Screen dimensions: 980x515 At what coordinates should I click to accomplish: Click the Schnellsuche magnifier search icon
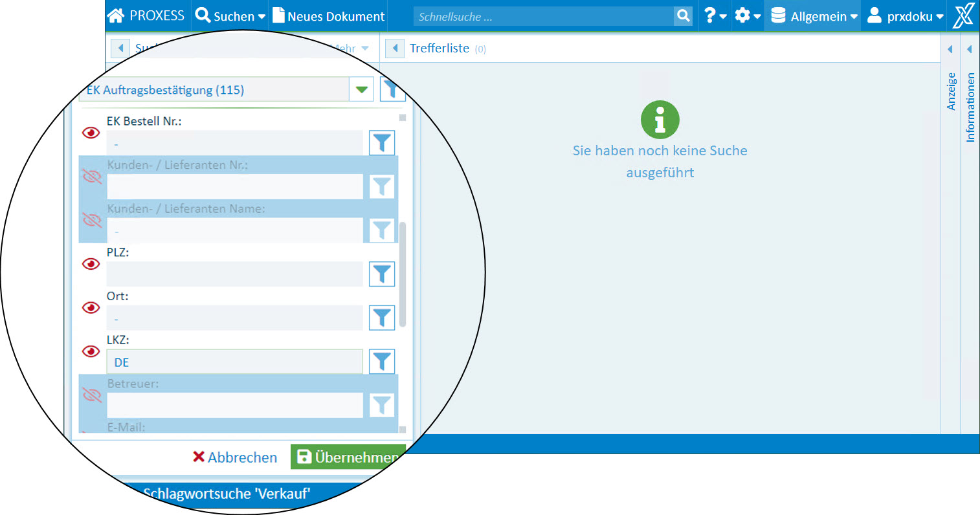coord(683,16)
